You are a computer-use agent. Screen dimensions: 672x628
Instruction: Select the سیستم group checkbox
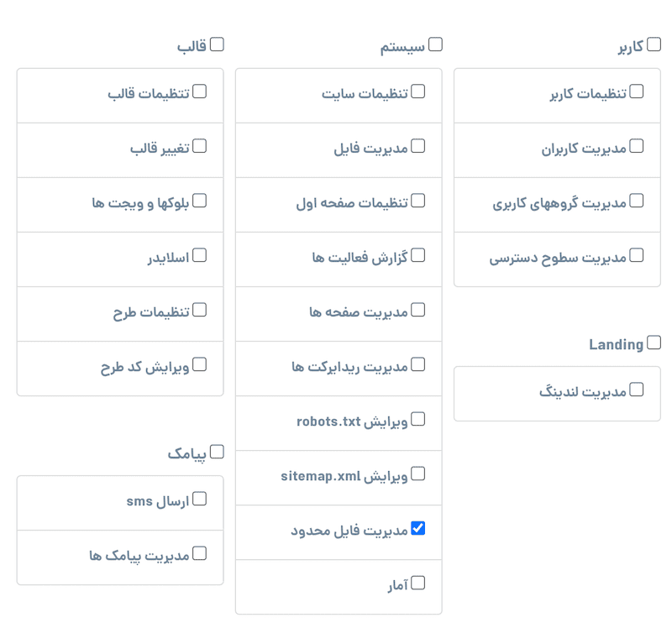[x=435, y=44]
